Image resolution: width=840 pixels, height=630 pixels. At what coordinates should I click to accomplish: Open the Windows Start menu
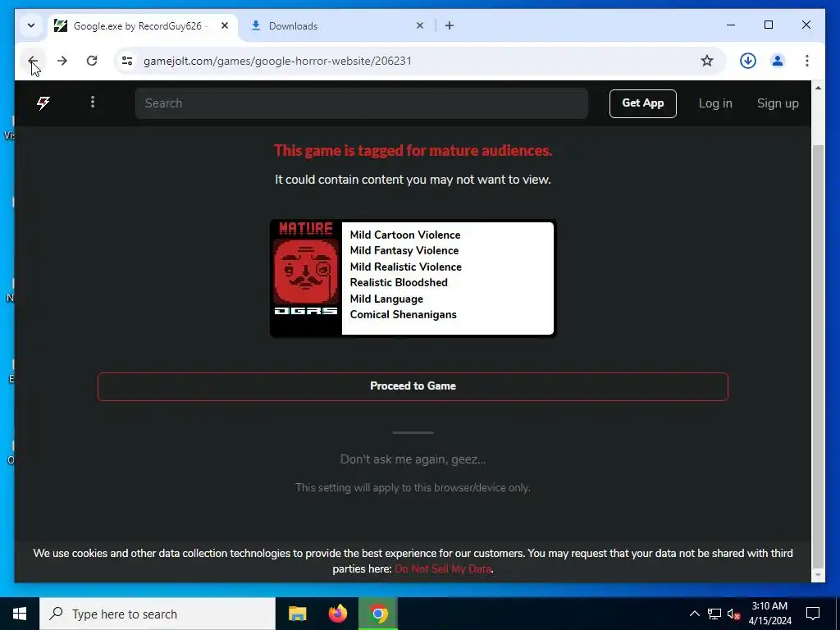20,614
